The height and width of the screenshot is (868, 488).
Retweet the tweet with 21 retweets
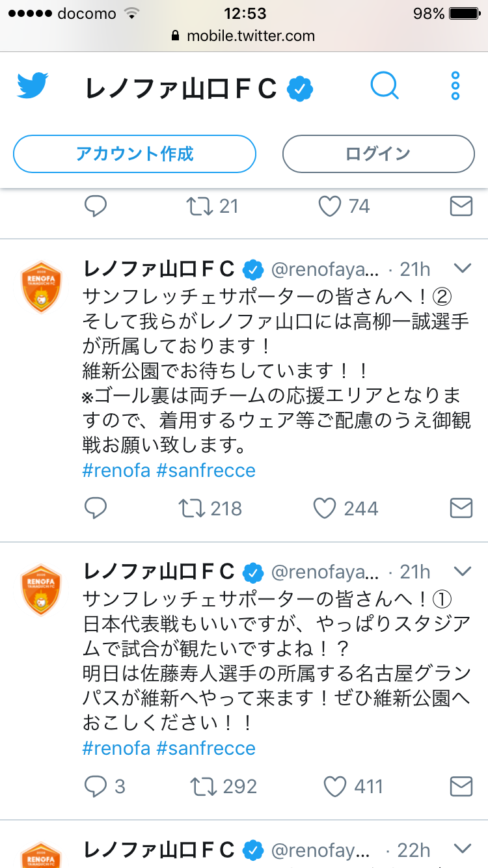pyautogui.click(x=199, y=206)
